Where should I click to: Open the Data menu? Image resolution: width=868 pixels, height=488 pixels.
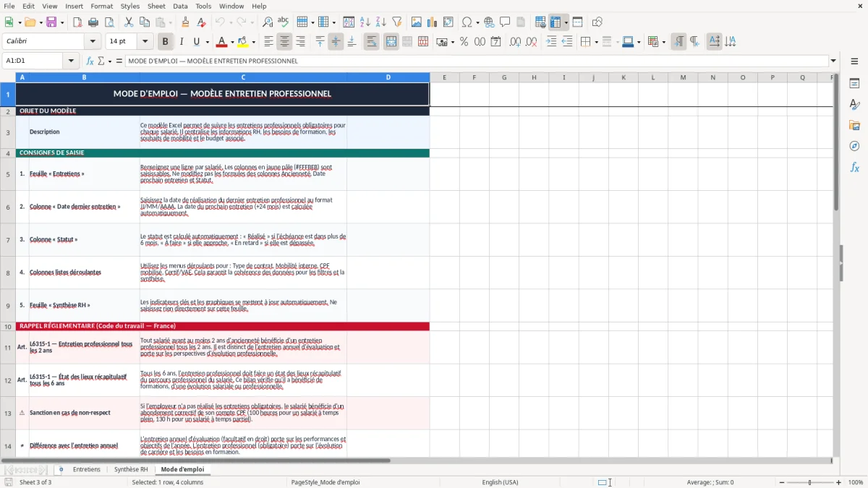[180, 6]
